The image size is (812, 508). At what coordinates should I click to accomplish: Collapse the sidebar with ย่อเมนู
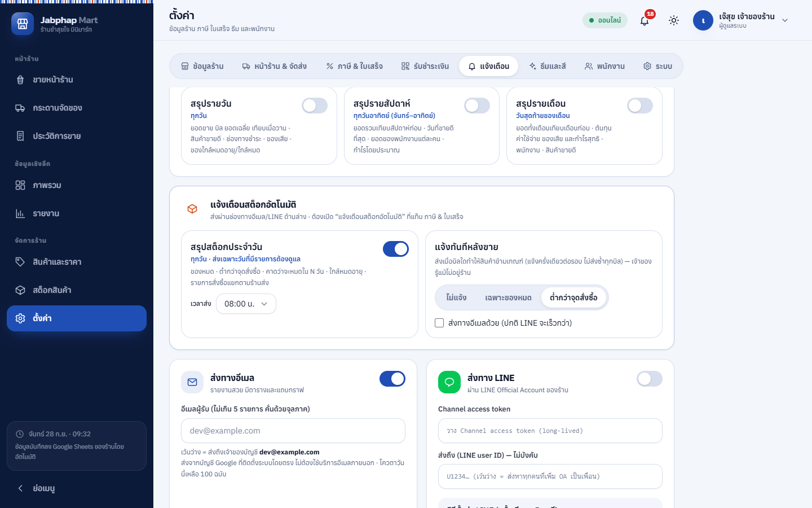tap(77, 488)
